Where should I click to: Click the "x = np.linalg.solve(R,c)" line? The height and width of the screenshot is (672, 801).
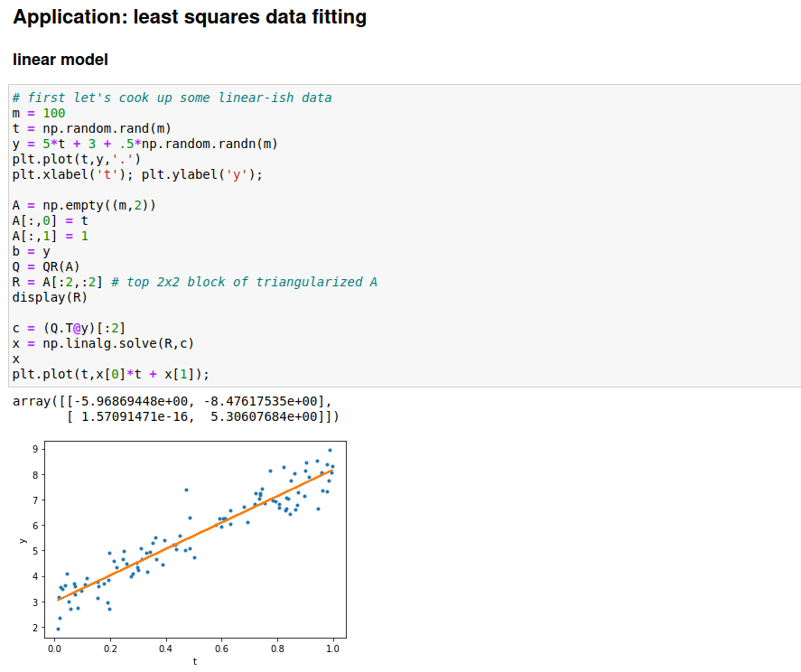click(103, 343)
